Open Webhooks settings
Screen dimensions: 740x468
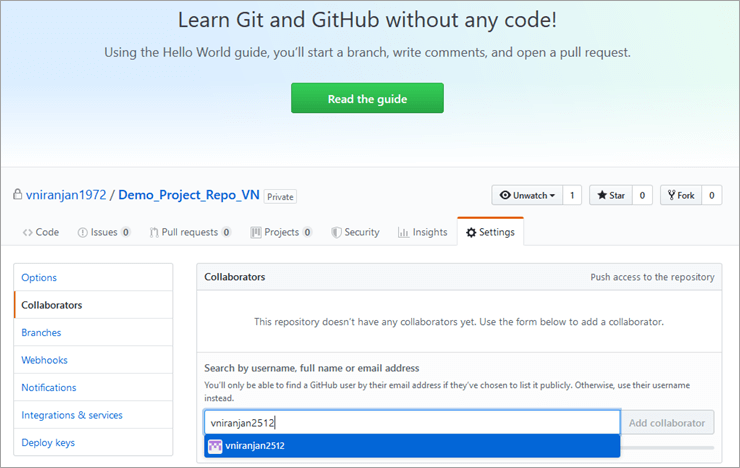pos(44,360)
